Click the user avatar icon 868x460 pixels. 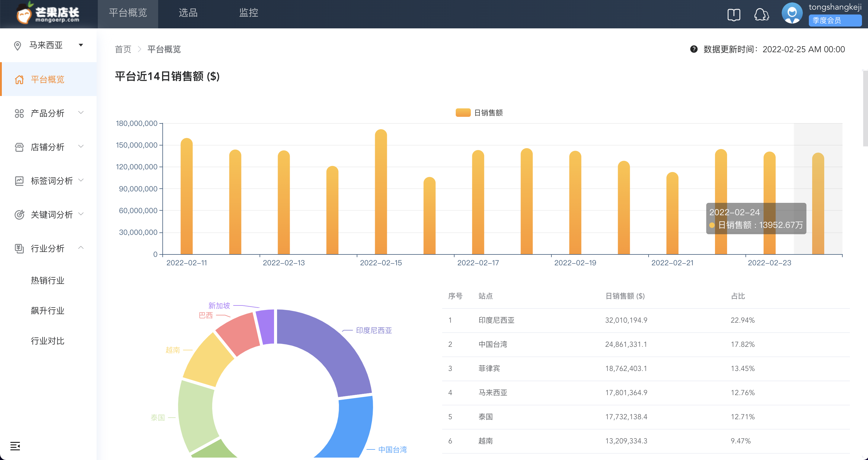point(792,14)
